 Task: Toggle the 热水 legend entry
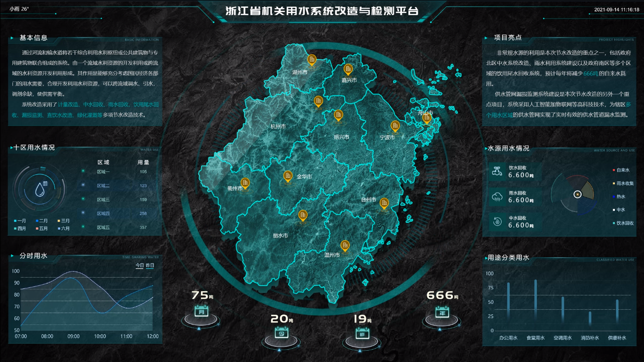(618, 197)
